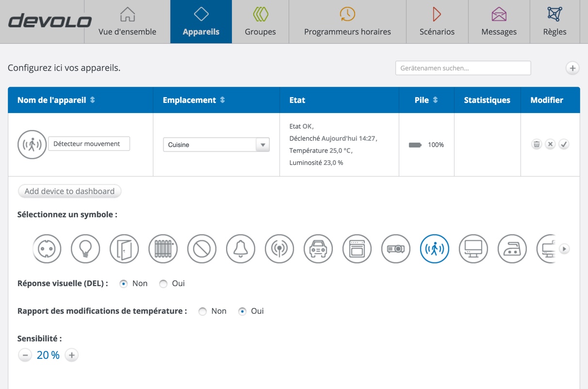This screenshot has width=588, height=389.
Task: Pick the car symbol icon
Action: coord(318,249)
